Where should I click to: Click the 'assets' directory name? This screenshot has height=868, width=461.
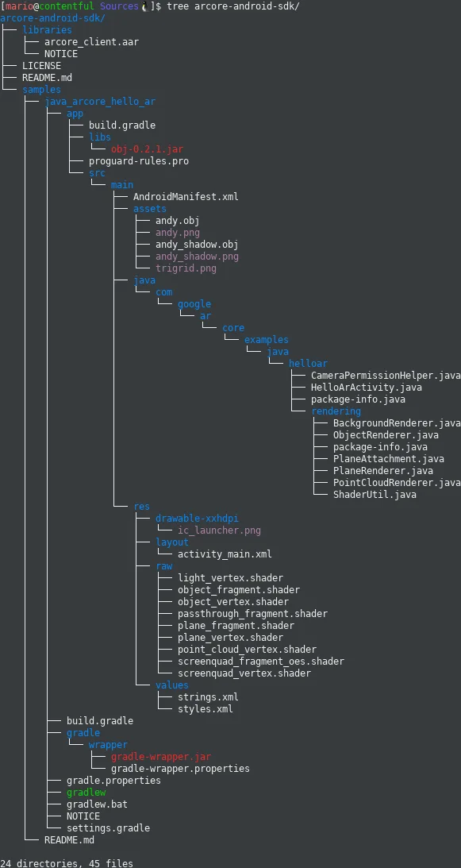(x=149, y=209)
